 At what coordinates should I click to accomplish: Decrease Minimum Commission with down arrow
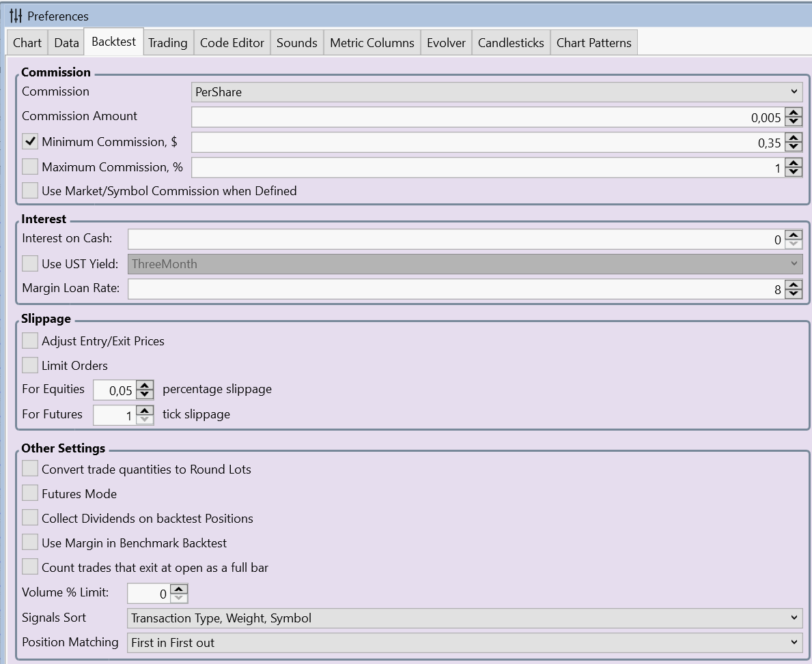tap(793, 146)
